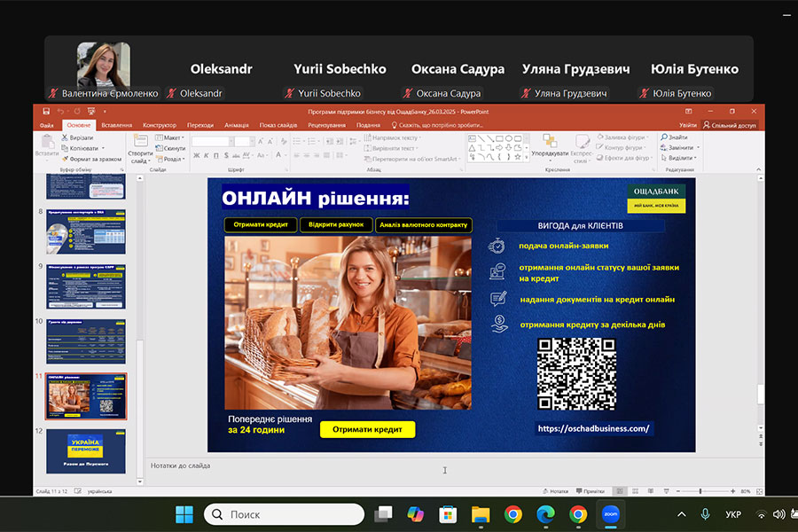Expand the Макет layout dropdown
Screen dimensions: 798x532
(x=170, y=137)
